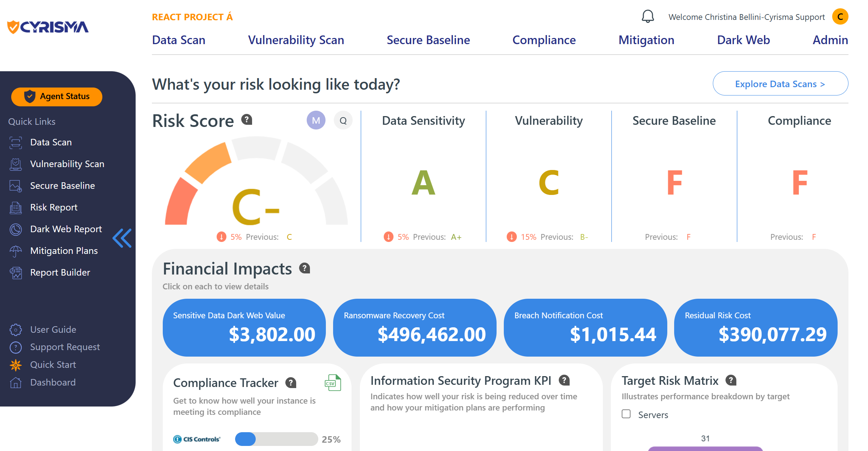Show Financial Impacts help info
Screen dimensions: 868x451
point(305,268)
